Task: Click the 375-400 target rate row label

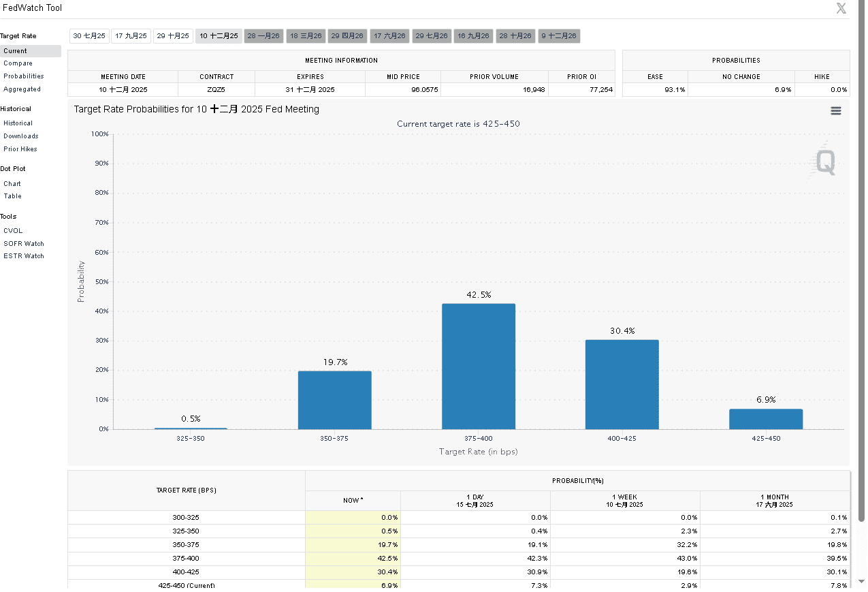Action: (x=186, y=559)
